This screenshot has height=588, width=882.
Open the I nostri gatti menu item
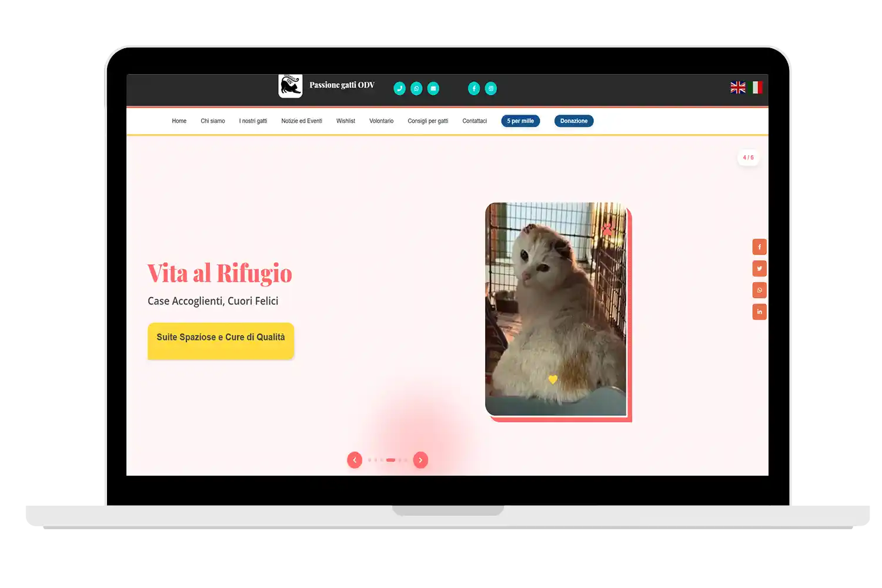click(x=253, y=121)
